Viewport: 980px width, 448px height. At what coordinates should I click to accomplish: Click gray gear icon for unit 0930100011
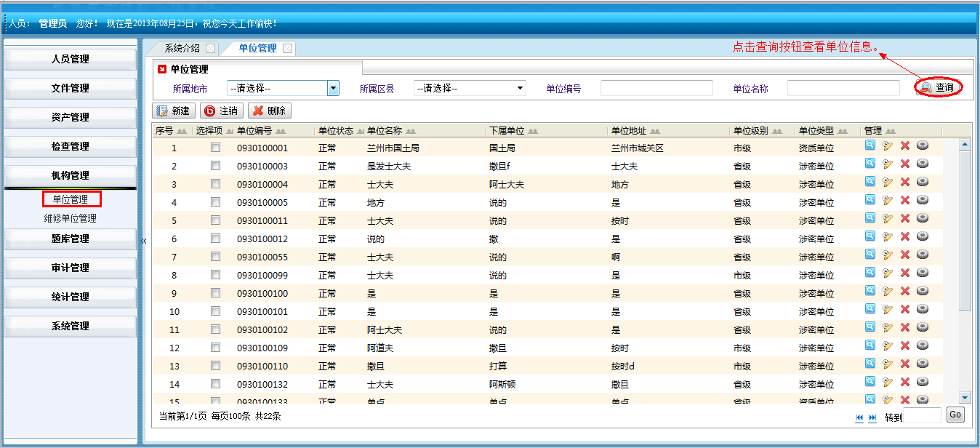point(923,217)
